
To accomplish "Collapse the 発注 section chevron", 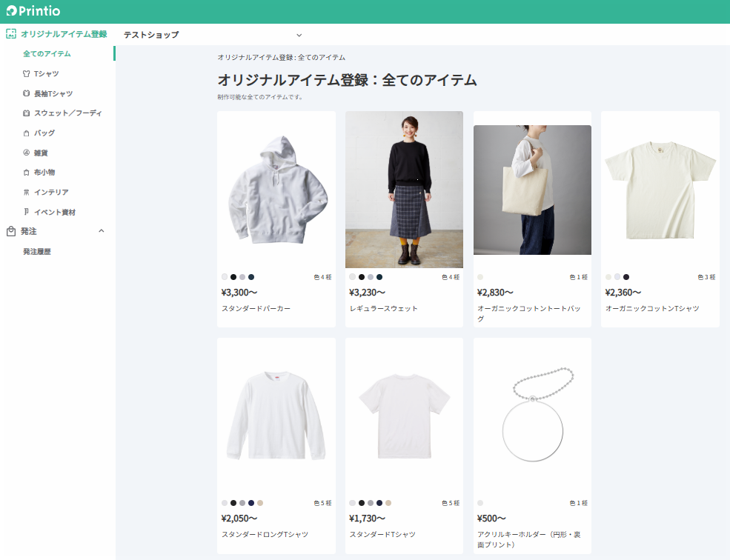I will click(102, 231).
